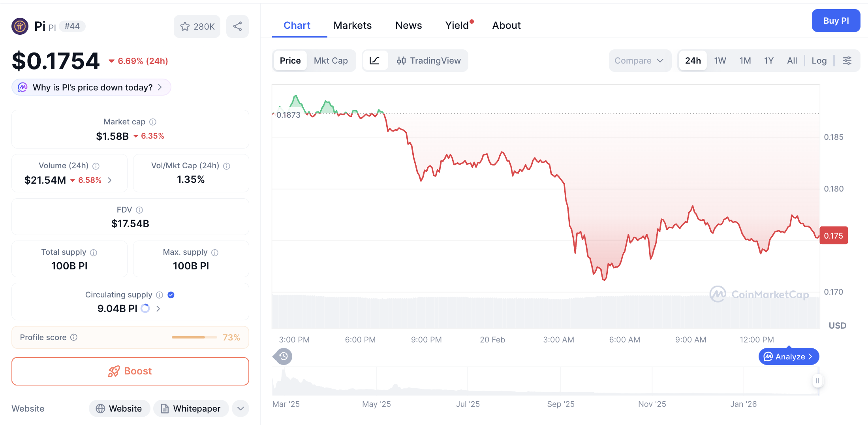Open chart display settings sliders icon
Image resolution: width=868 pixels, height=425 pixels.
[x=847, y=60]
